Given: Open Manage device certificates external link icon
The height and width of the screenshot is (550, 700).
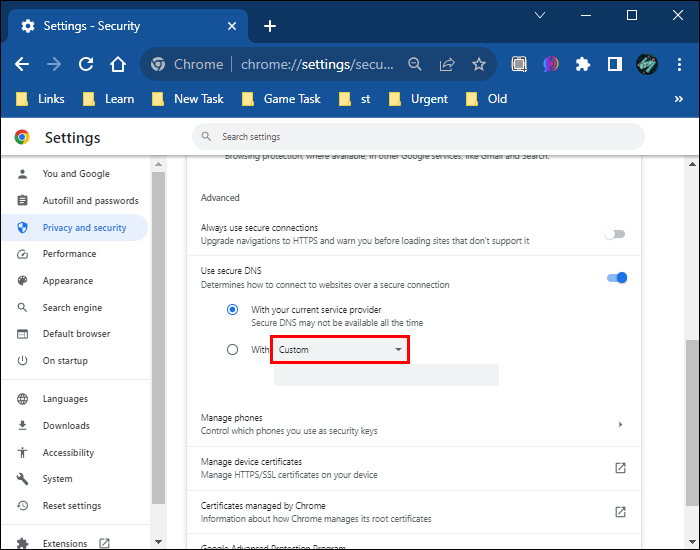Looking at the screenshot, I should pyautogui.click(x=620, y=468).
